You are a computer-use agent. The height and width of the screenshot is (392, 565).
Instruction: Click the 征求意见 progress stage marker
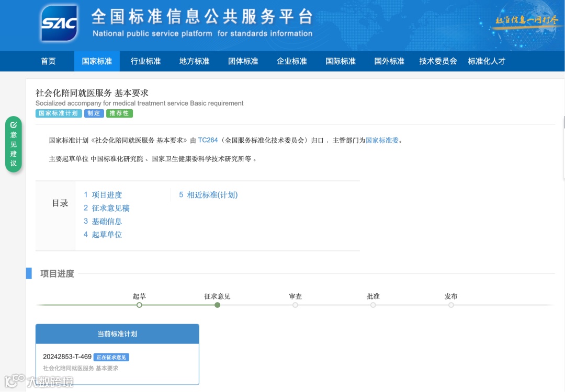pyautogui.click(x=217, y=305)
